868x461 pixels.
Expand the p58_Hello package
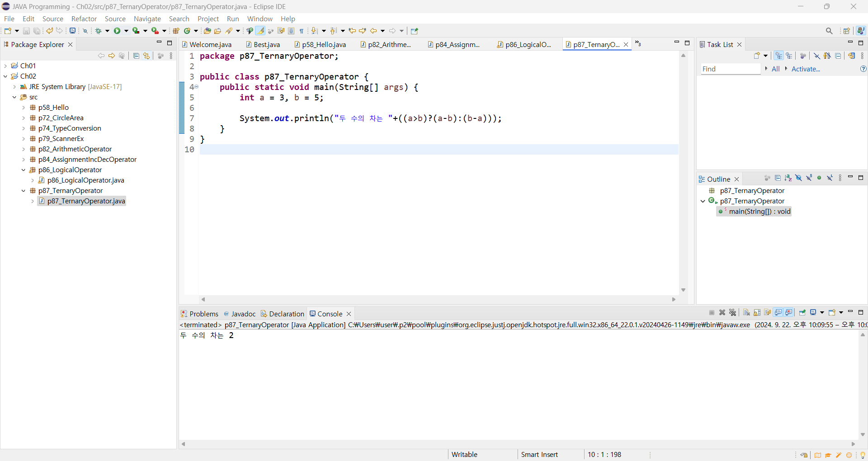pos(24,107)
